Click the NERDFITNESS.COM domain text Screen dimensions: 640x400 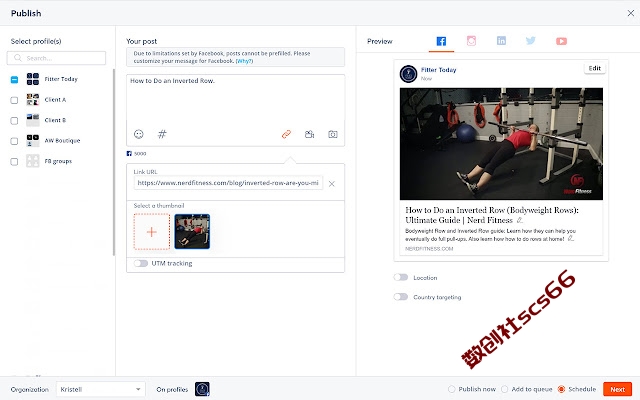pos(429,249)
